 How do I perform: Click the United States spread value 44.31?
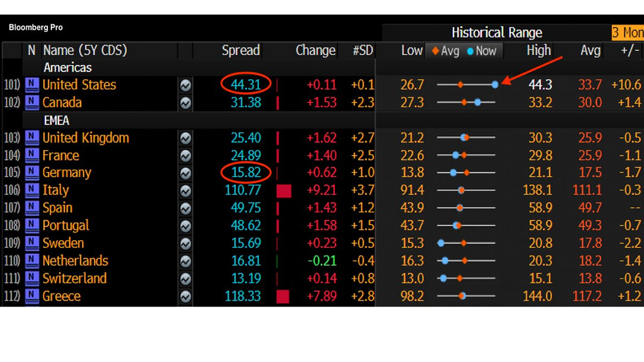[x=246, y=85]
